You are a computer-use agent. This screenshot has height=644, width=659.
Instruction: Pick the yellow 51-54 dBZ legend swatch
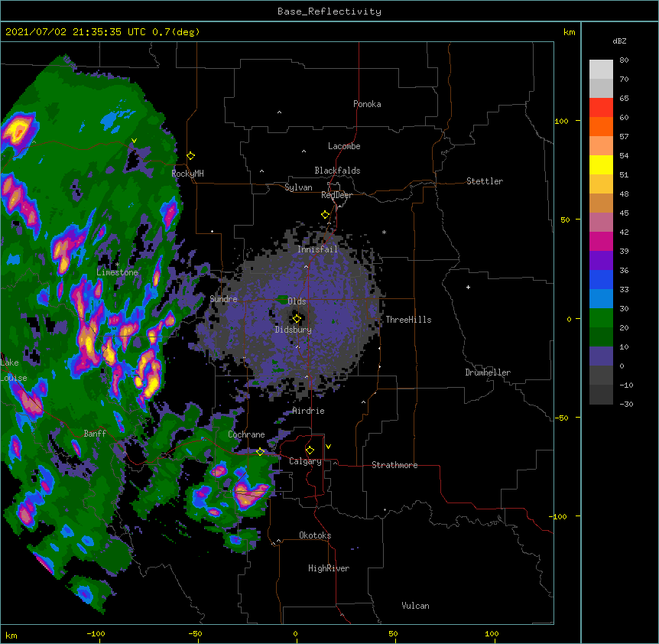point(601,164)
